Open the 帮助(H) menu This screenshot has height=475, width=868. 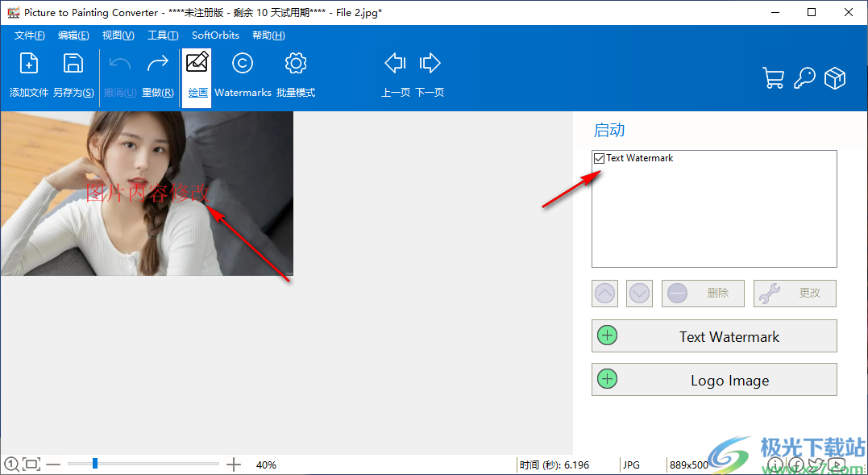tap(268, 35)
